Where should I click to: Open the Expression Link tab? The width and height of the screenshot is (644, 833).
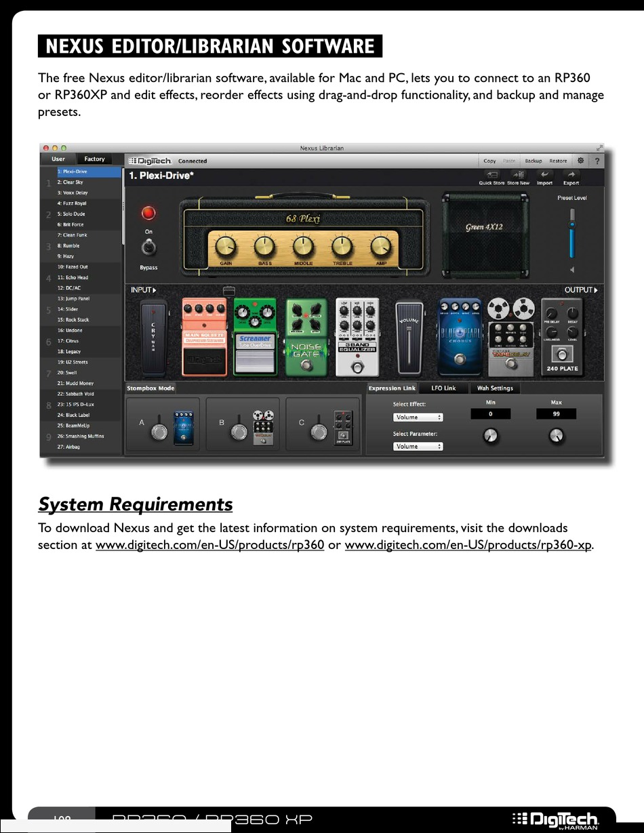[392, 388]
